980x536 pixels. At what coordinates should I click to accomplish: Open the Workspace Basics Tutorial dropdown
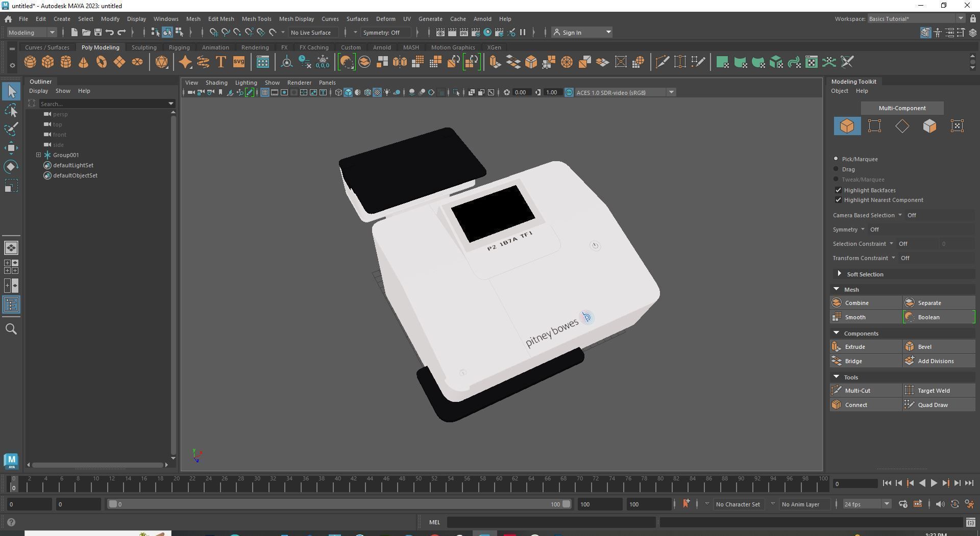(x=916, y=19)
